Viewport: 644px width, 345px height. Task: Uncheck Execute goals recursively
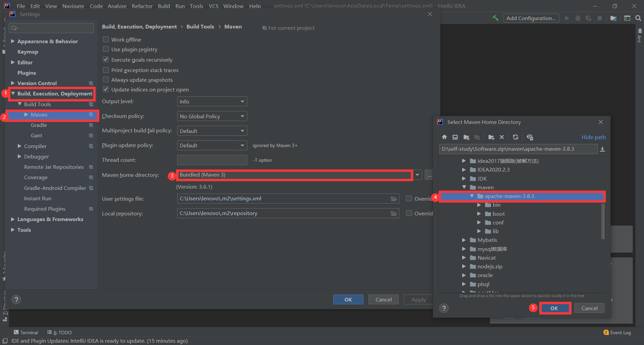coord(106,60)
